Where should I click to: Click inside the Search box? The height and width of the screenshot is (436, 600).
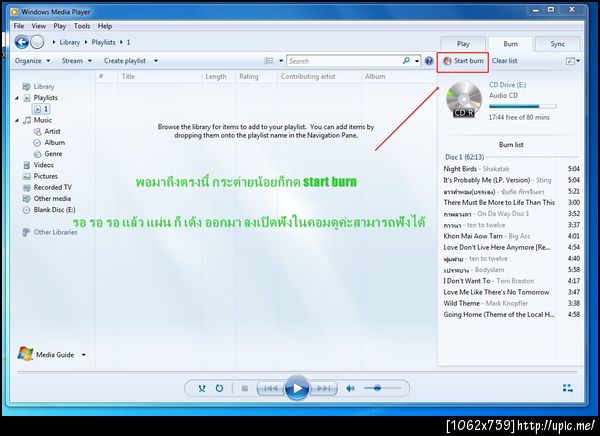pos(344,61)
